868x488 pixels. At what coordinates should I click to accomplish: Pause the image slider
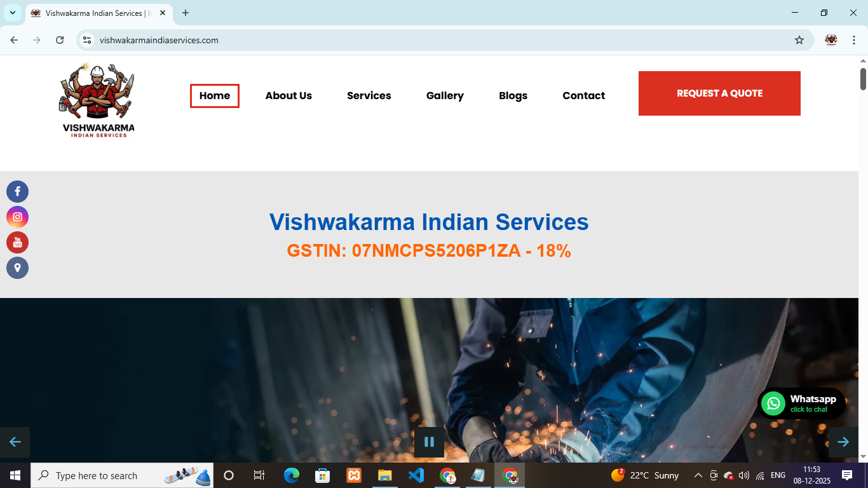(429, 442)
